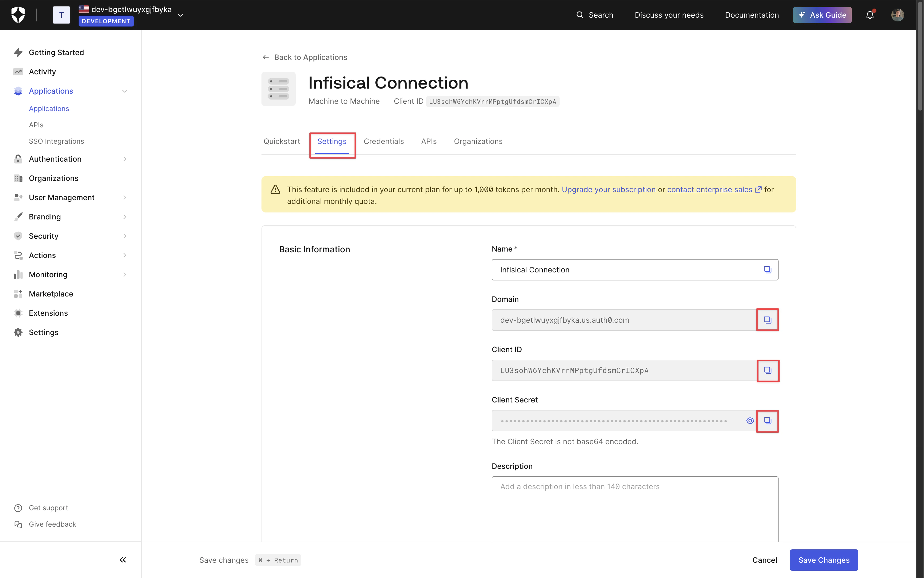Open the tenant avatar tile labeled T
Screen dimensions: 924x578
click(x=61, y=15)
